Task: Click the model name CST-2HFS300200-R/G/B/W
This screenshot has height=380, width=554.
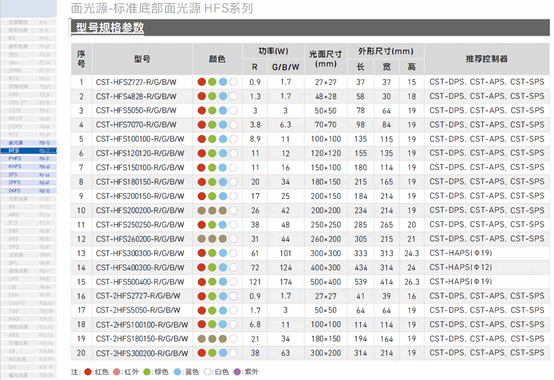Action: (142, 353)
